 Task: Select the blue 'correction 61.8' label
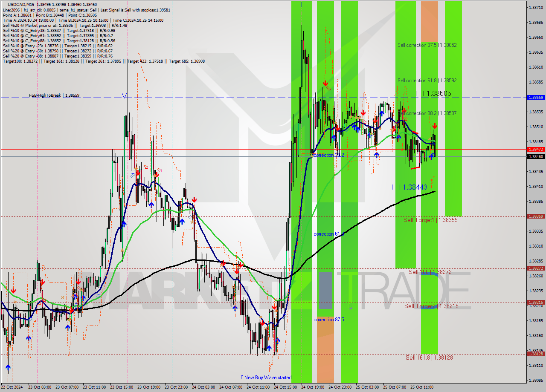pyautogui.click(x=329, y=234)
